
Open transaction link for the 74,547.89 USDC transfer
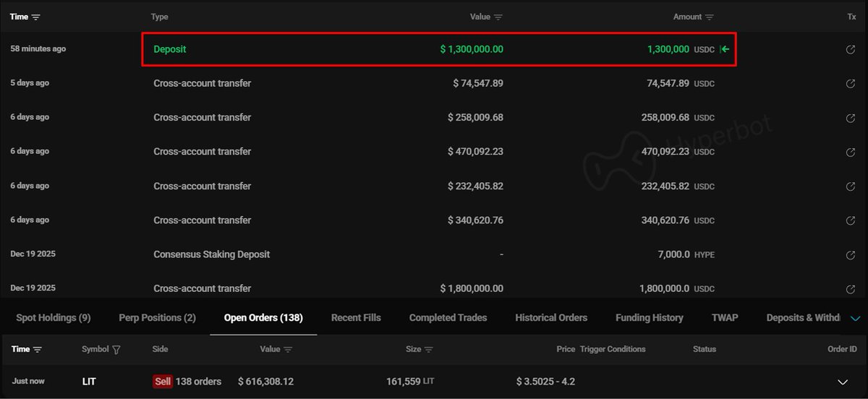[x=851, y=83]
